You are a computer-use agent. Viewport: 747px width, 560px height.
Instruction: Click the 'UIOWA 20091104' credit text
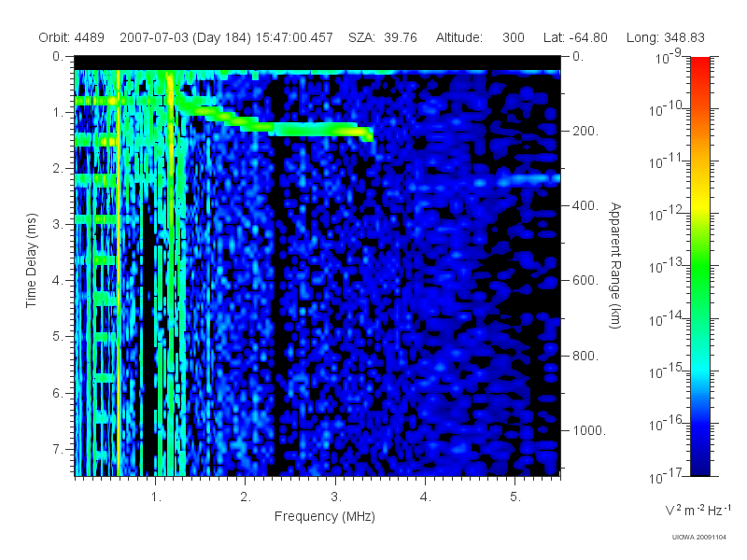coord(698,538)
